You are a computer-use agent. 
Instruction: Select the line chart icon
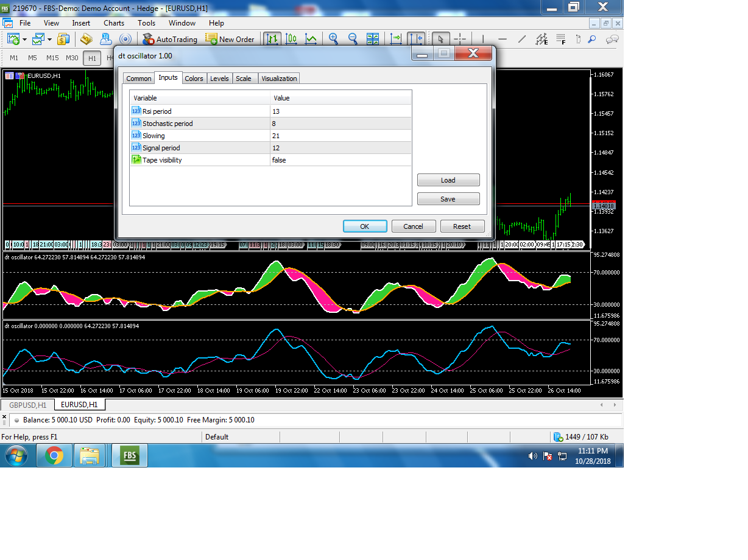(x=311, y=39)
